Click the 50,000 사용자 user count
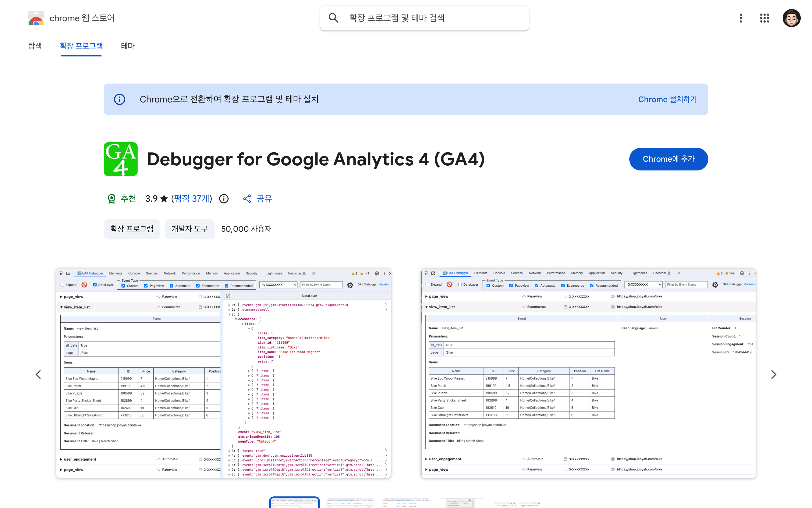 [246, 229]
